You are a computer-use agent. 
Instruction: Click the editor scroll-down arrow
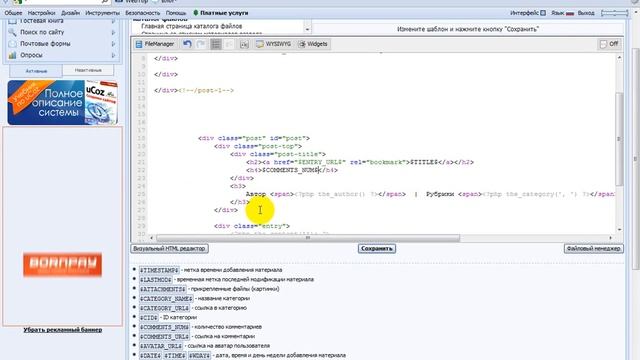619,229
